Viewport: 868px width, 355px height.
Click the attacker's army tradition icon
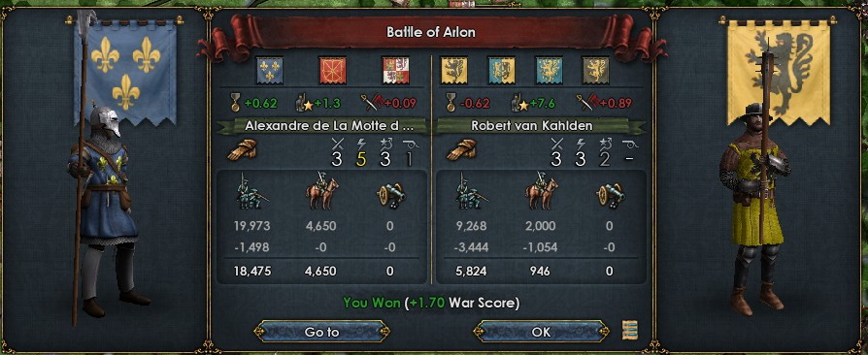click(305, 103)
